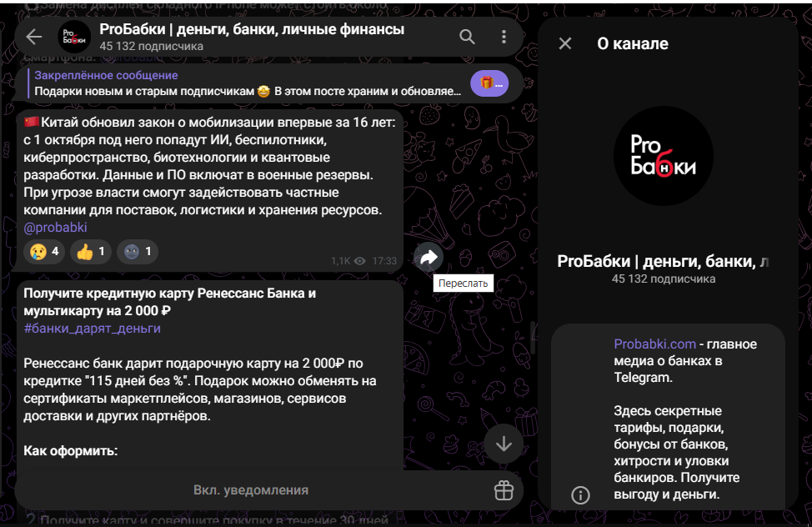Search within the channel using magnifier icon
The image size is (812, 527).
coord(467,37)
